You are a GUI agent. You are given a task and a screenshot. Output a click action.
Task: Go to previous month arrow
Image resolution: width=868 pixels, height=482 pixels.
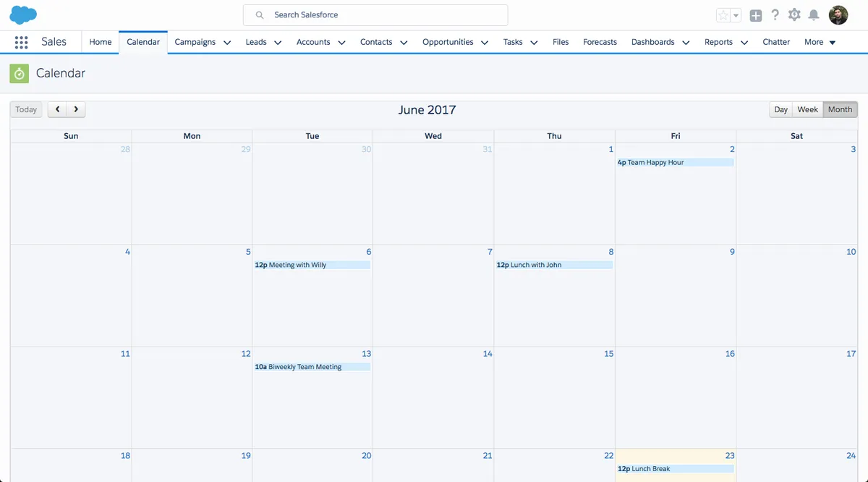click(57, 109)
